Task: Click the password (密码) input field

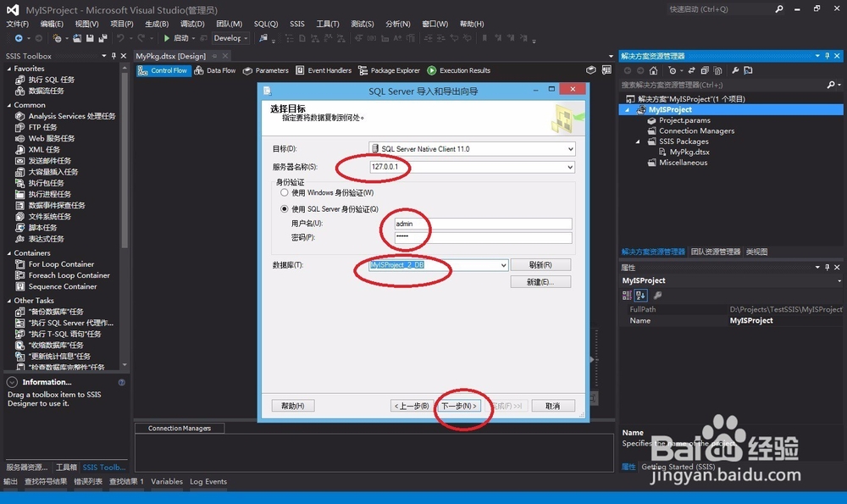Action: pyautogui.click(x=483, y=238)
